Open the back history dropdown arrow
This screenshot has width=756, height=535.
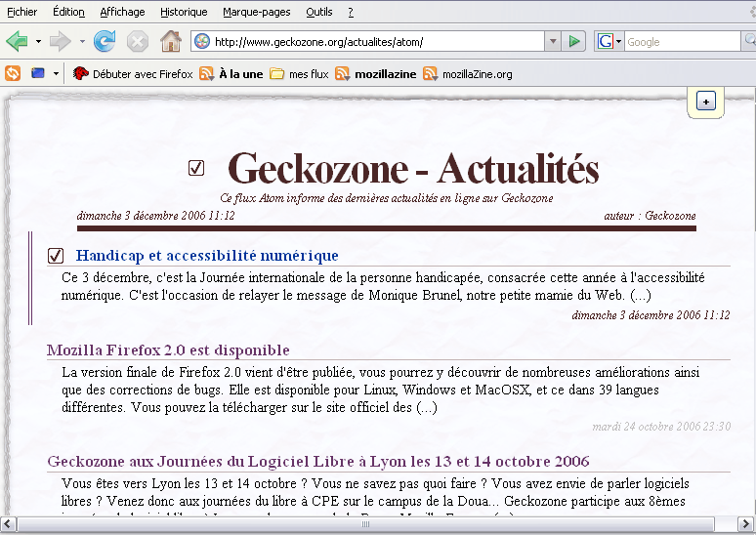[x=38, y=42]
